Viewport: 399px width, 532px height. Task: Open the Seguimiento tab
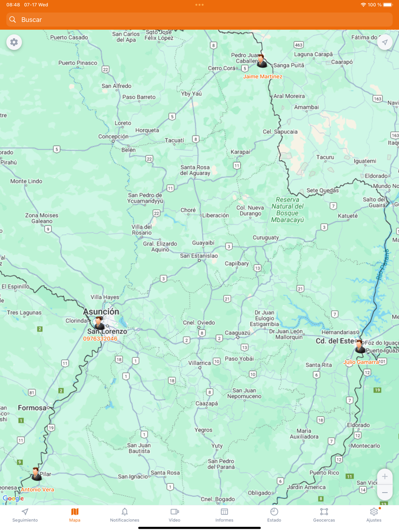25,515
